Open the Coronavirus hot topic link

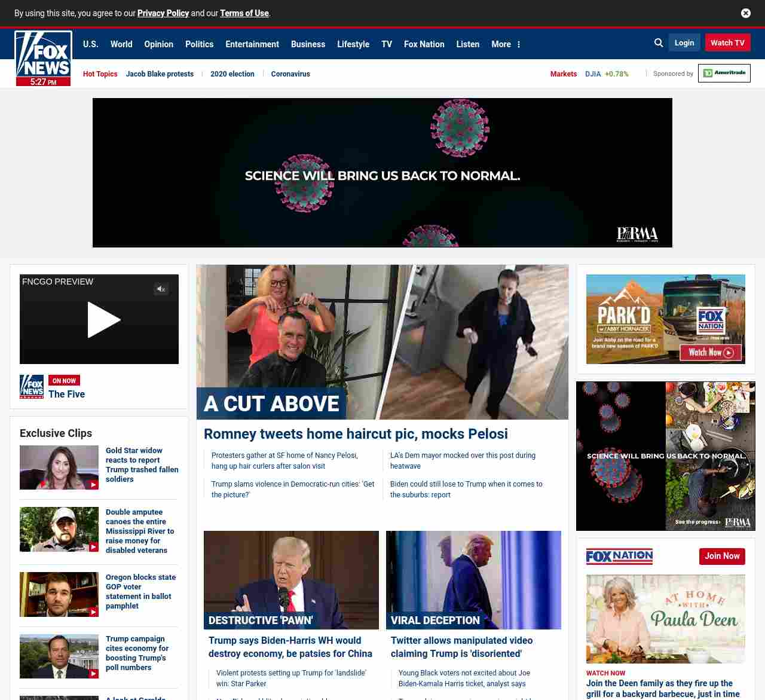coord(290,74)
